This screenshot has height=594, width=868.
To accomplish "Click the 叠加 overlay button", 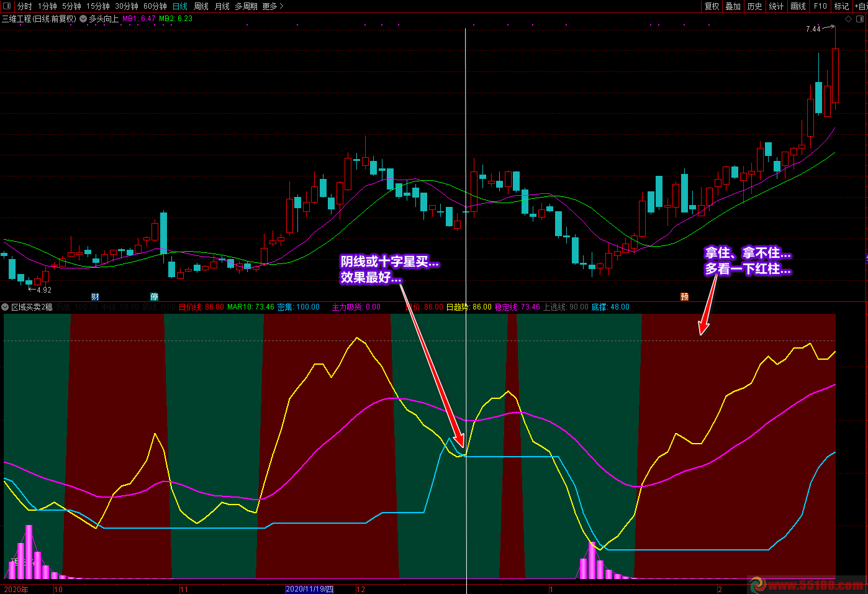I will point(733,6).
